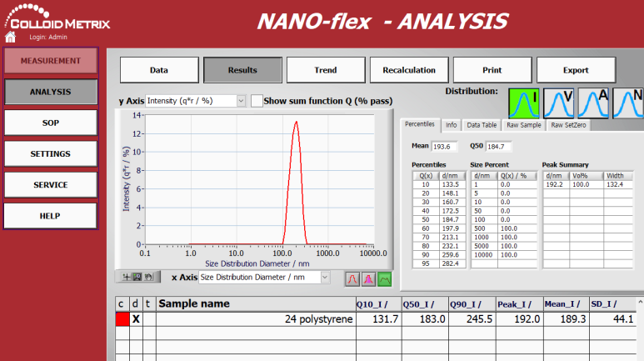Click the Export button
Viewport: 644px width, 361px height.
[576, 70]
